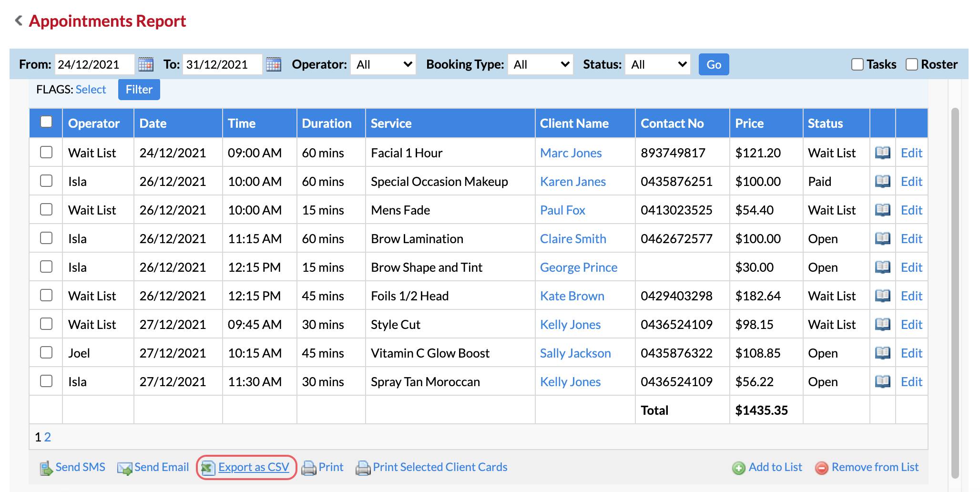
Task: Tick the checkbox for George Prince appointment
Action: pos(46,266)
